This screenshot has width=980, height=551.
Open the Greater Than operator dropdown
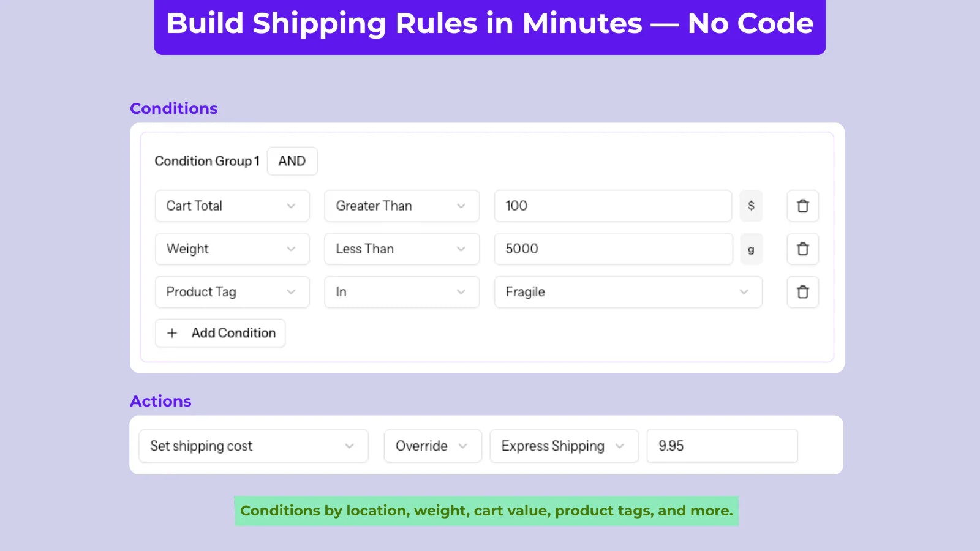(401, 206)
